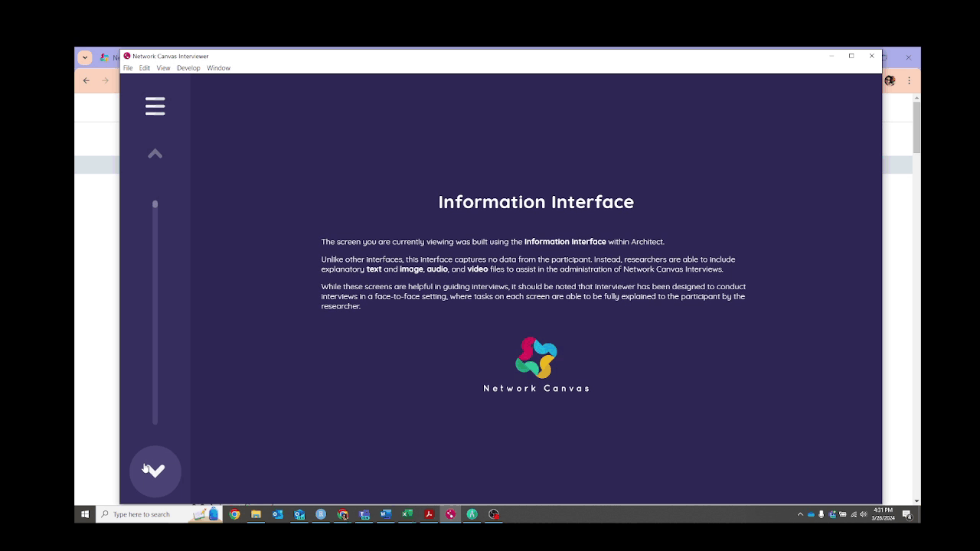Open the volume control in system tray
This screenshot has width=980, height=551.
(x=864, y=514)
